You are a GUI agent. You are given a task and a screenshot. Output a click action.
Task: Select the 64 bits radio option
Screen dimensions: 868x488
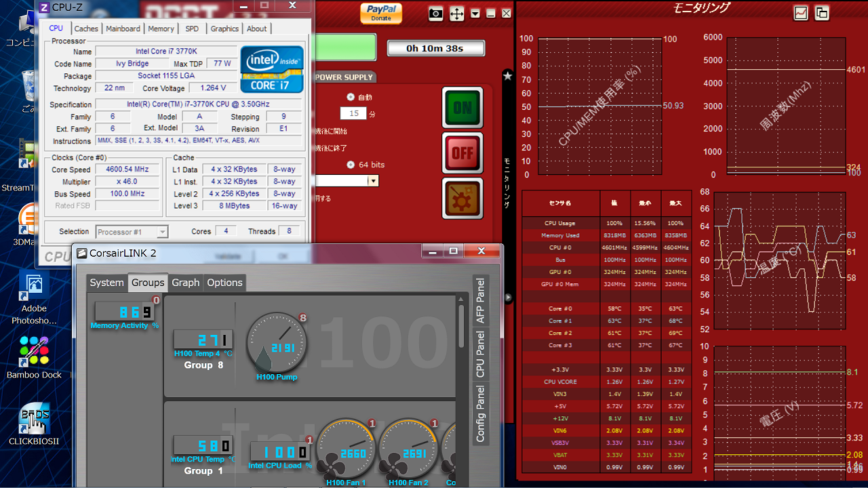coord(351,165)
